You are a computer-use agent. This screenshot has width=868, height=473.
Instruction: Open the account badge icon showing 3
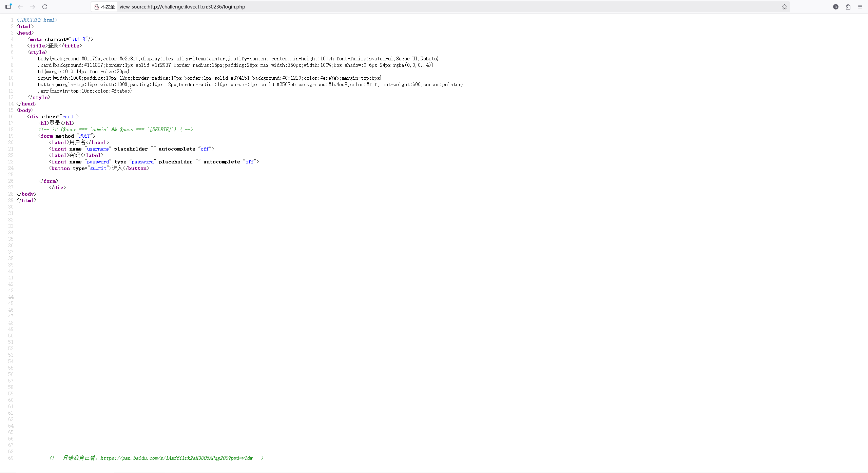835,7
